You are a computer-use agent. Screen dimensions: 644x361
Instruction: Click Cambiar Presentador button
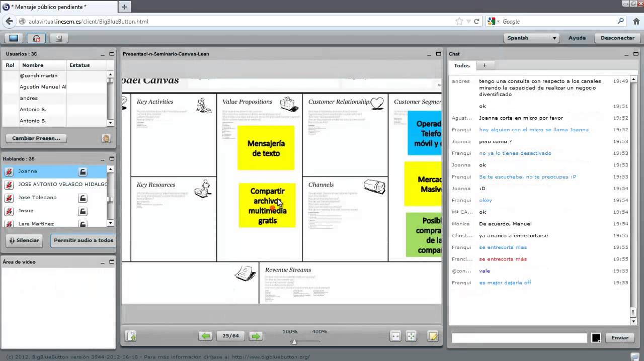36,138
